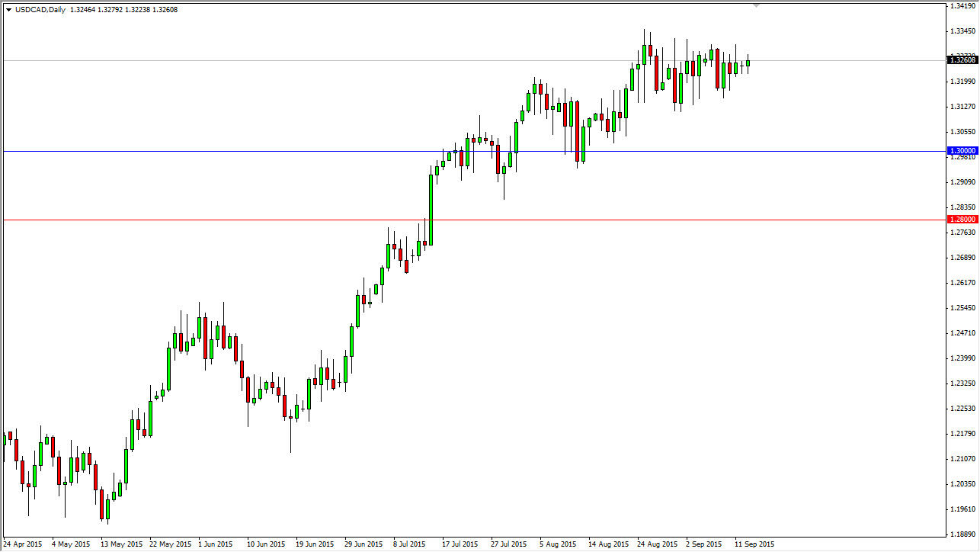
Task: Click the 1 Jun 2015 date label
Action: click(216, 544)
